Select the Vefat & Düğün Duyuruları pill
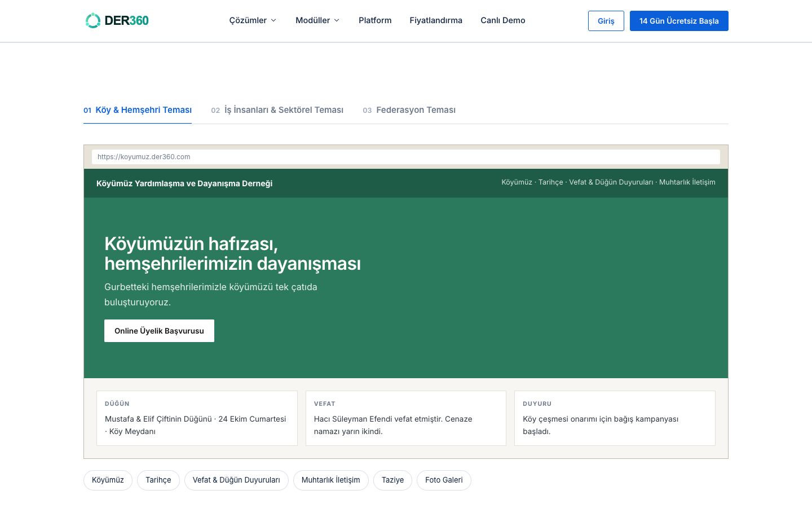This screenshot has width=812, height=508. (236, 480)
